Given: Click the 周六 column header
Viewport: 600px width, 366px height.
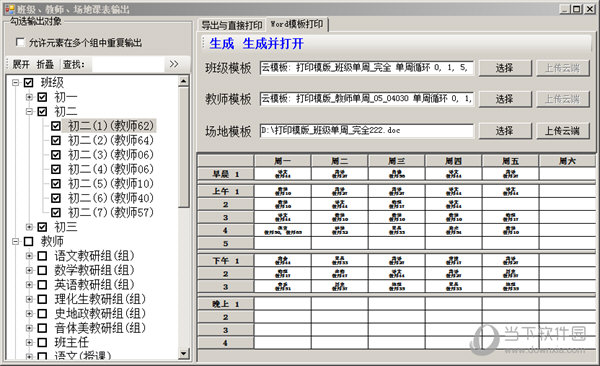Looking at the screenshot, I should [x=567, y=161].
